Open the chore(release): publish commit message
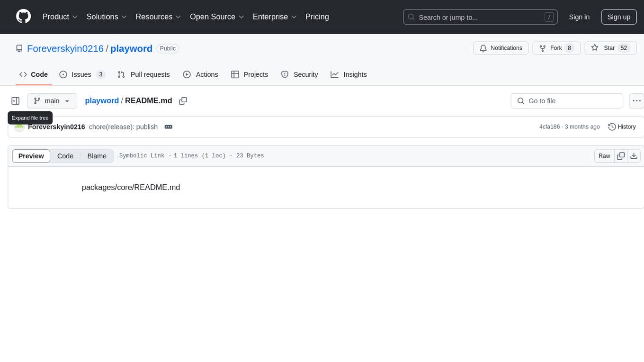This screenshot has height=362, width=644. point(123,127)
